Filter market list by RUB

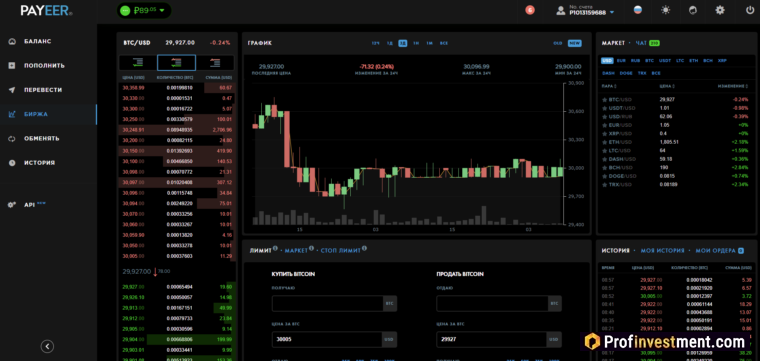635,61
